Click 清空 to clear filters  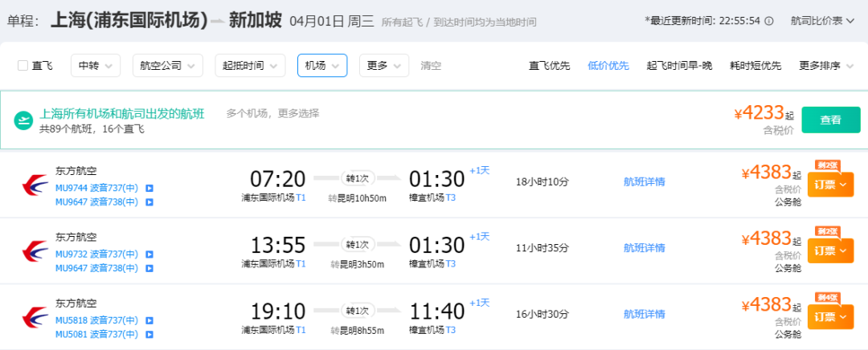click(x=431, y=66)
